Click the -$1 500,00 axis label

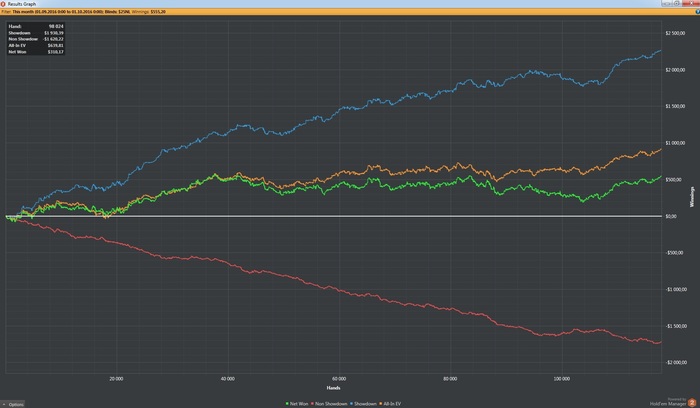point(676,326)
